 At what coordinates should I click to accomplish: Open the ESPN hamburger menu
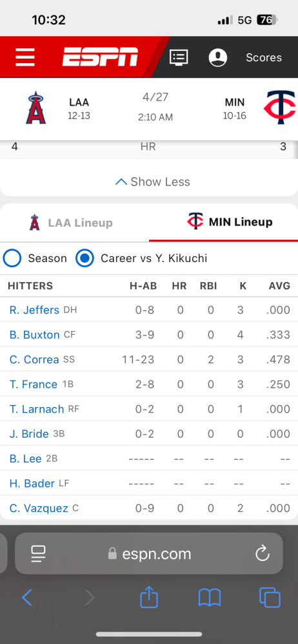(25, 57)
